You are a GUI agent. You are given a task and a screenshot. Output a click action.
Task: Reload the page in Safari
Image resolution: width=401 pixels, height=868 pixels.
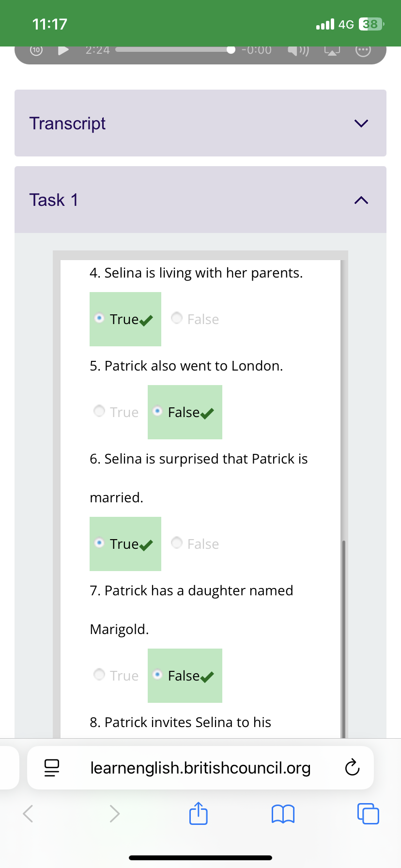pyautogui.click(x=352, y=768)
